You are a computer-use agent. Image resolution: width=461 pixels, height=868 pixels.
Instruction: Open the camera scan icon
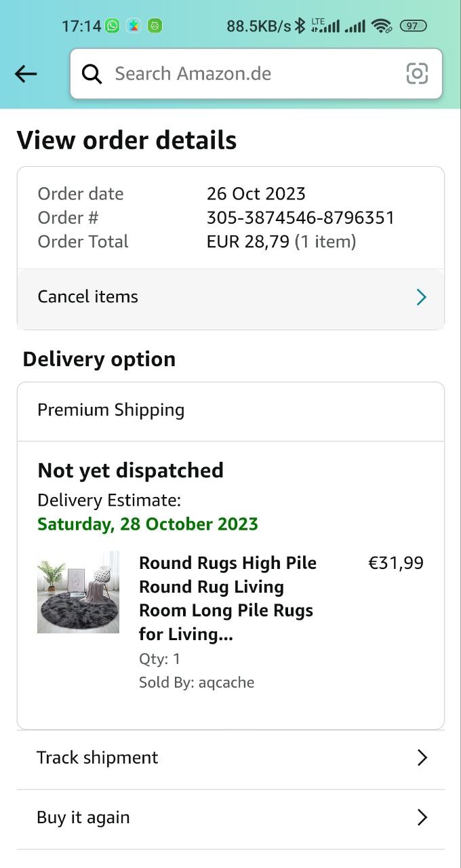pos(417,73)
